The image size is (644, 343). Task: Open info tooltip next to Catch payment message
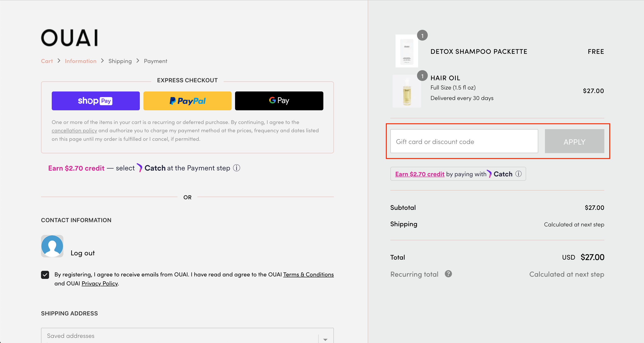236,168
